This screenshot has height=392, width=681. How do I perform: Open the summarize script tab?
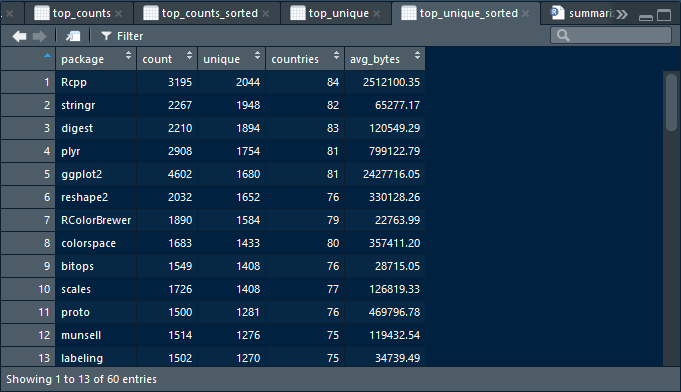pyautogui.click(x=582, y=13)
